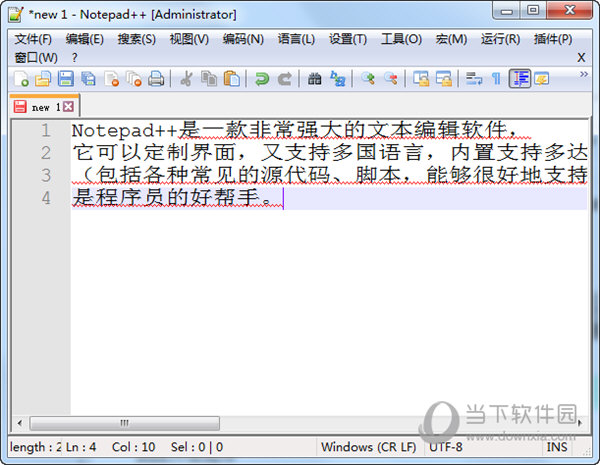Select the new 1 document tab
The height and width of the screenshot is (465, 600).
(44, 107)
